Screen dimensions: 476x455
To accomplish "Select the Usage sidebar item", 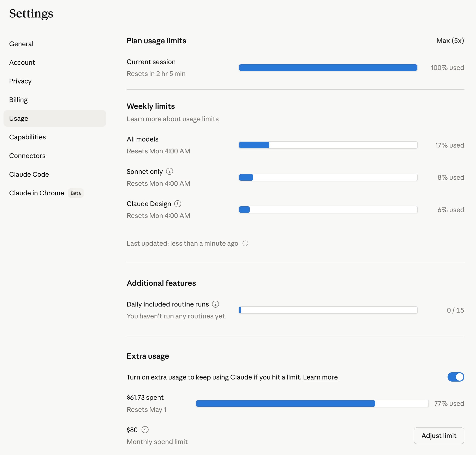I will [x=19, y=119].
